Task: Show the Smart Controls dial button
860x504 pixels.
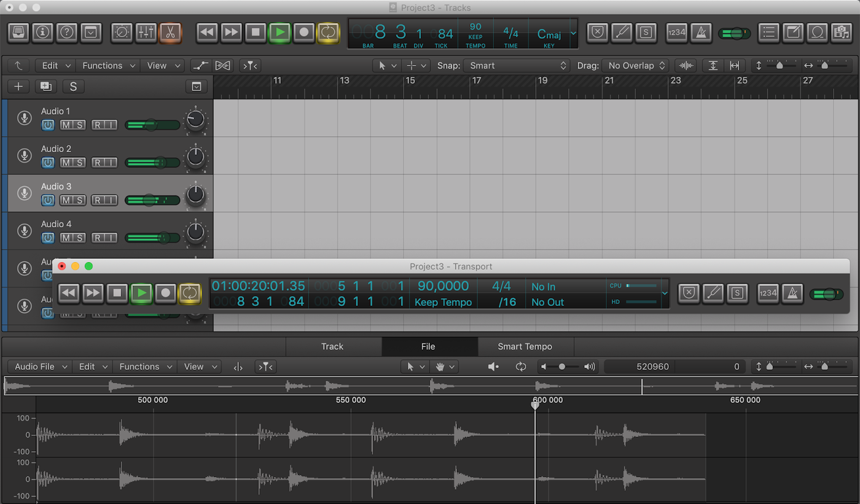Action: coord(122,32)
